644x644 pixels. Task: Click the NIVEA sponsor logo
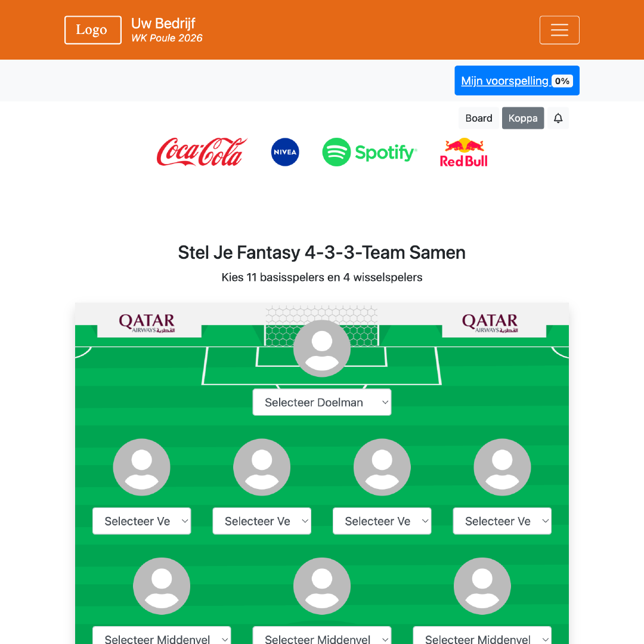coord(284,152)
